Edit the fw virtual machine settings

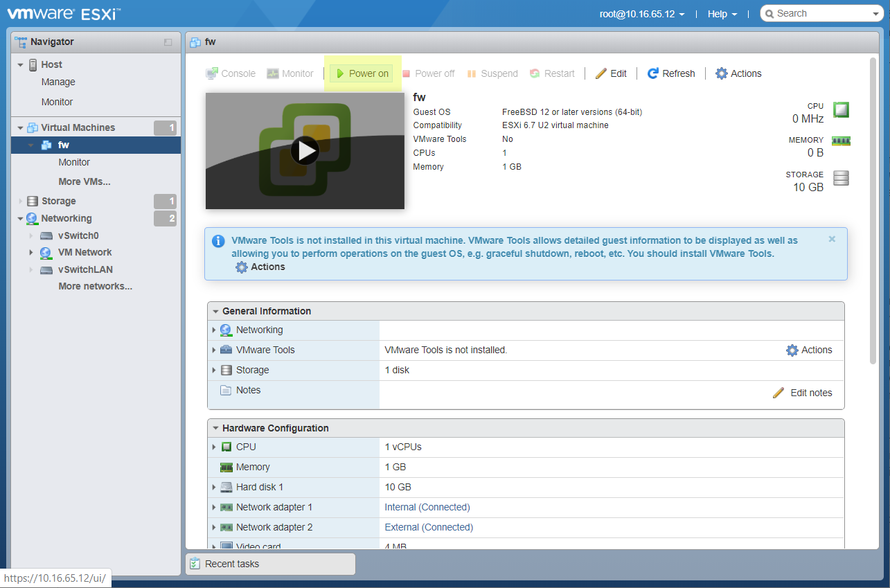[611, 73]
